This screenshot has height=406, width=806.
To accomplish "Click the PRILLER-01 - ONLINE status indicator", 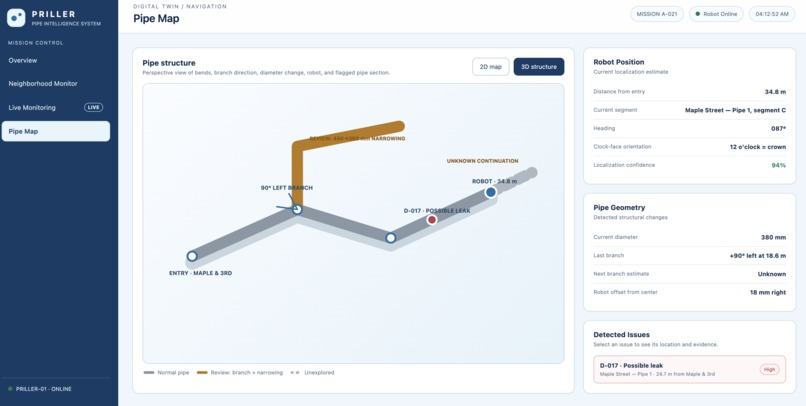I will click(40, 389).
